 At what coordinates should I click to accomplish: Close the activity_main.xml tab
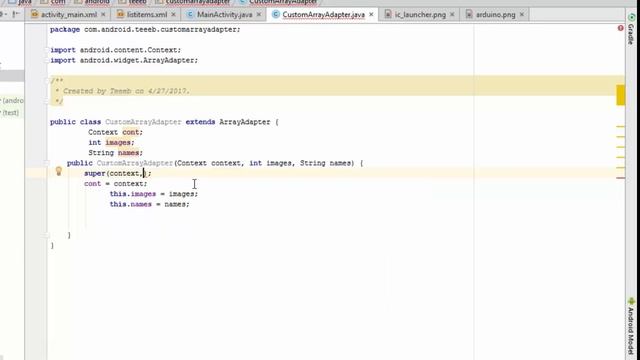[x=103, y=15]
